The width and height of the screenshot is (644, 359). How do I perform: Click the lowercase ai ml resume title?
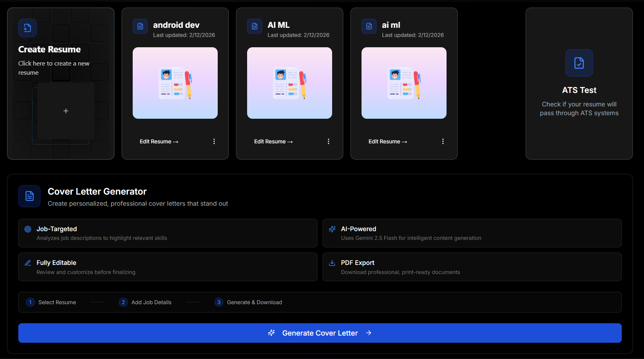tap(391, 25)
